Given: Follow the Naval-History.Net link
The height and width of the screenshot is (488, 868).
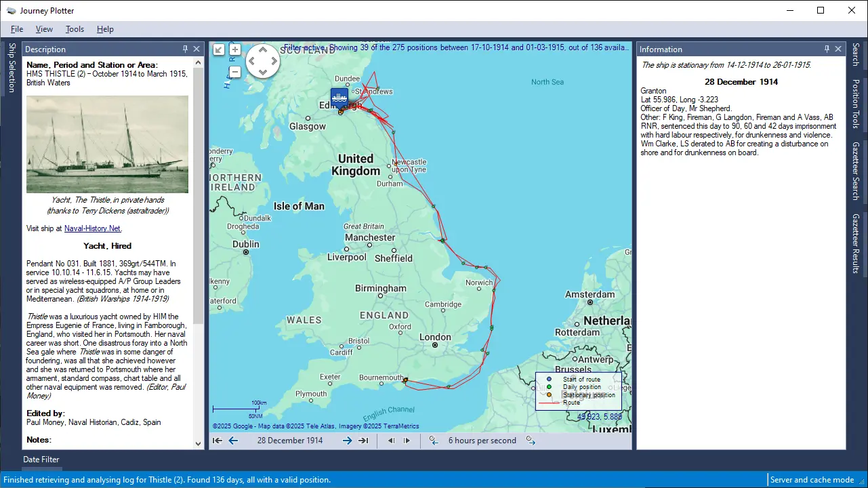Looking at the screenshot, I should coord(93,228).
